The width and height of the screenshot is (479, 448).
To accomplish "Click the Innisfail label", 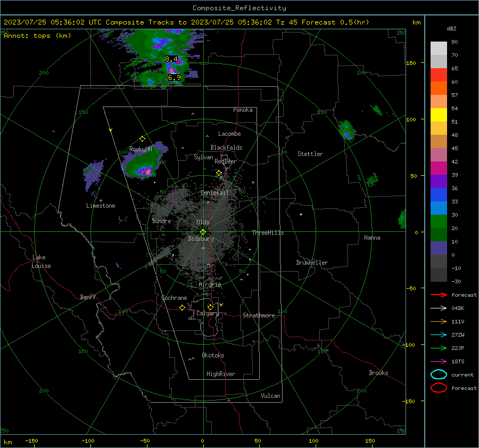I will pos(214,193).
